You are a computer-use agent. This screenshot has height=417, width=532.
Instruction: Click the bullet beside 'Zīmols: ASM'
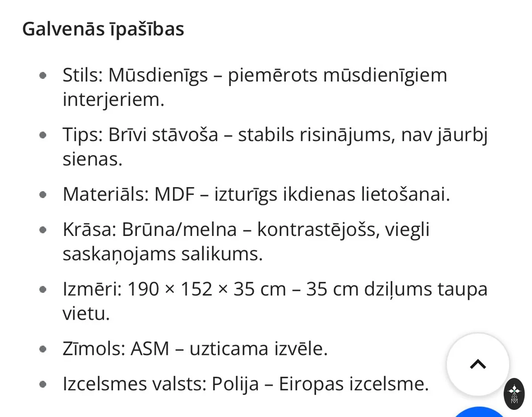click(43, 349)
